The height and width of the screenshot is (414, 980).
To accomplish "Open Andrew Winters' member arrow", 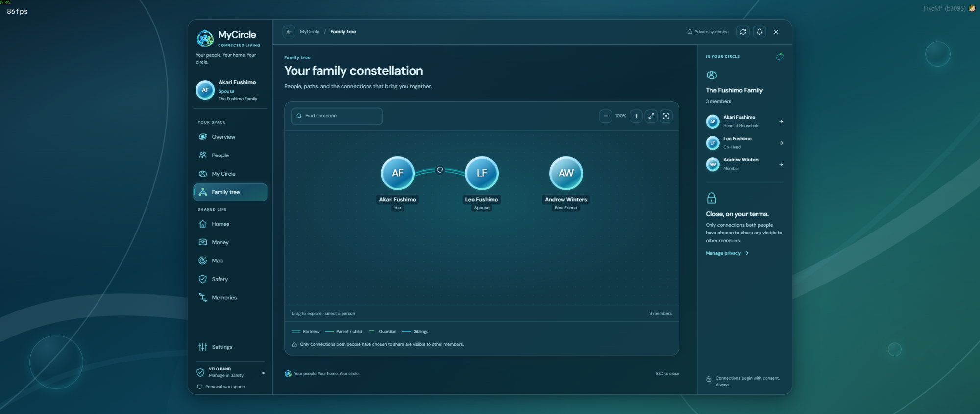I will pos(781,165).
